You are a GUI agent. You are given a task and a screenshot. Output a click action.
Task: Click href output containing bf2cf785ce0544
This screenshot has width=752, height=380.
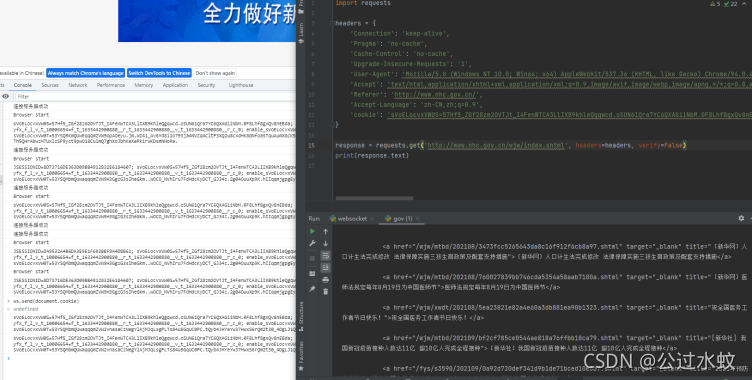point(544,343)
